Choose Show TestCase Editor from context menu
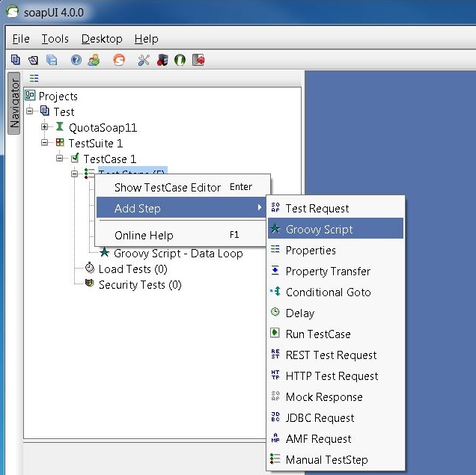Screen dimensions: 476x475 point(183,187)
